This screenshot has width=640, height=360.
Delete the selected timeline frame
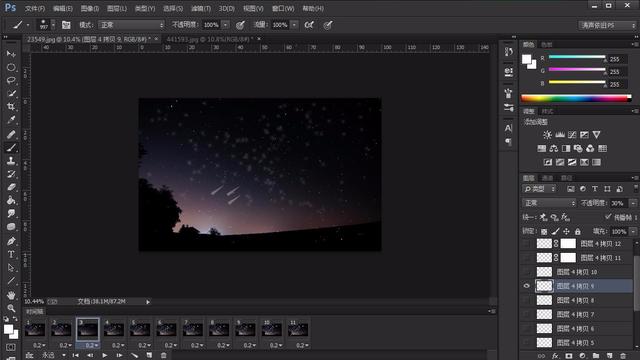coord(164,356)
